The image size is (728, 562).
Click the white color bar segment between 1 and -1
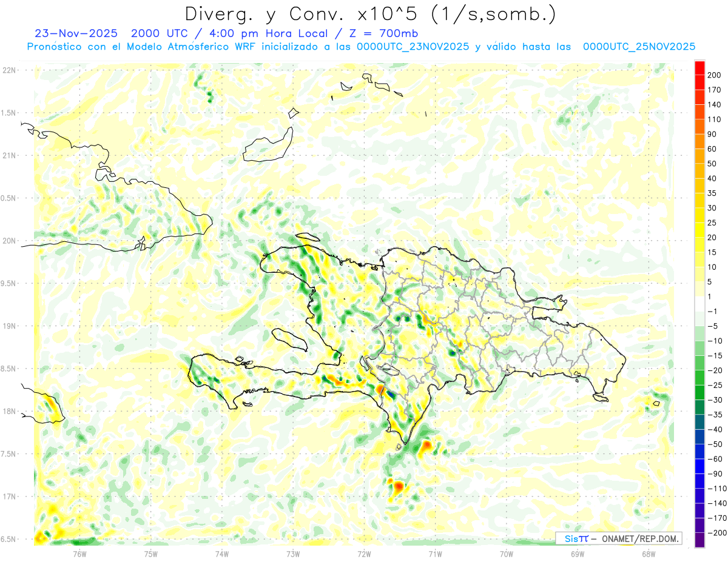click(699, 304)
